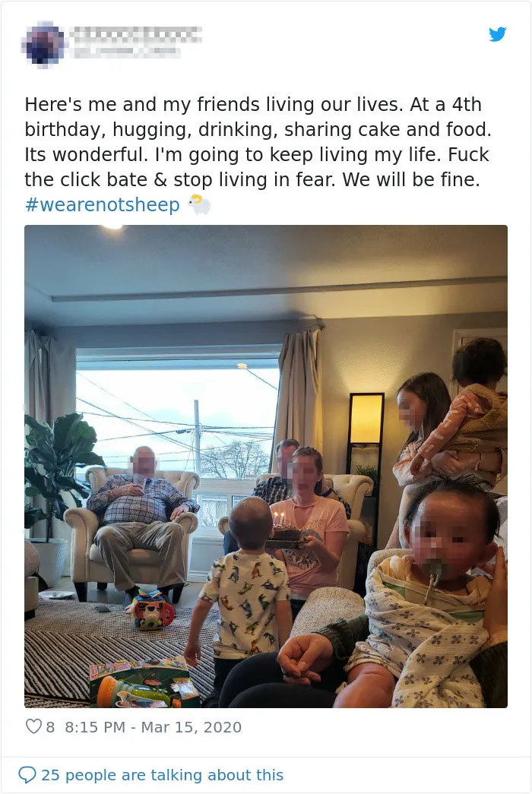Open the blurred profile avatar
The width and height of the screenshot is (532, 794).
pyautogui.click(x=45, y=43)
